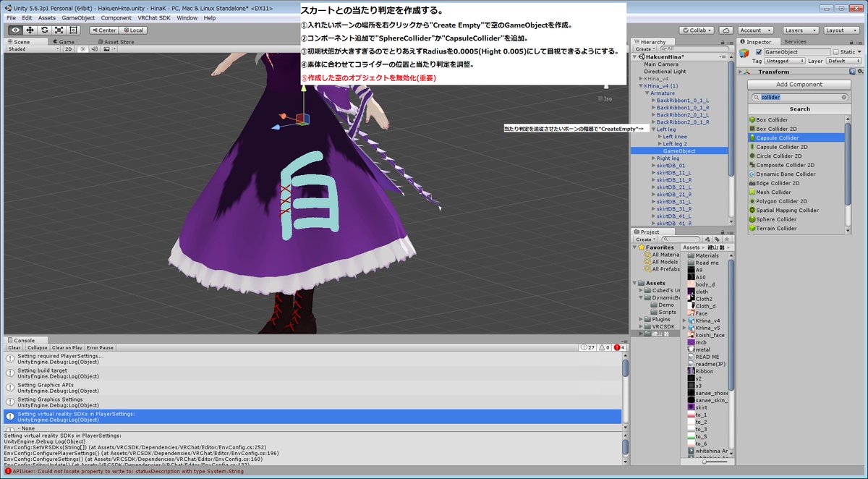Click Clear in the Console
This screenshot has width=868, height=479.
pos(14,347)
